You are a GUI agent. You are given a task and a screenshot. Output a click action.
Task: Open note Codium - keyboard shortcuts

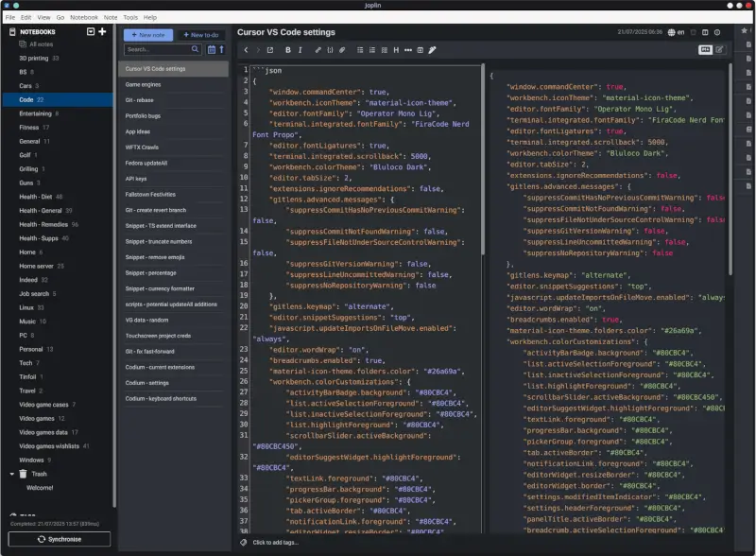(174, 399)
